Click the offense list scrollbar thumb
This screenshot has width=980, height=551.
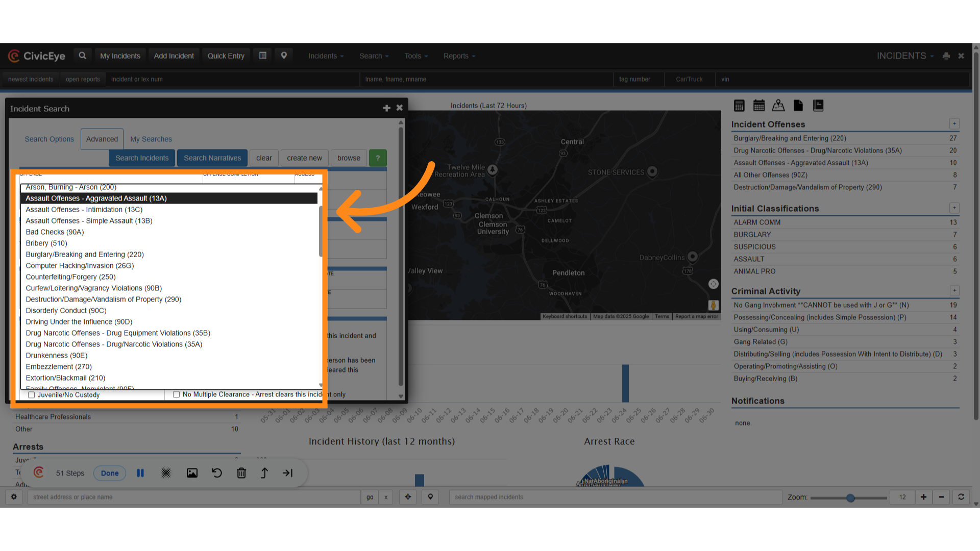(x=321, y=231)
